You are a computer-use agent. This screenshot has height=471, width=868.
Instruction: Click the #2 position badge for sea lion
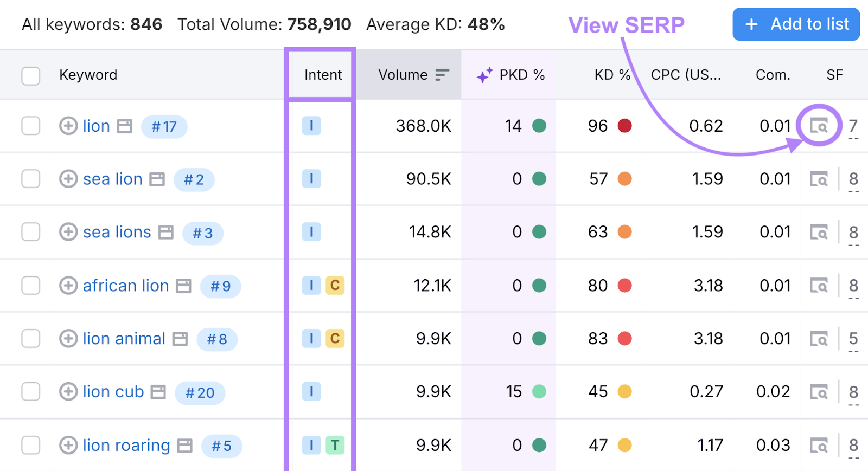(x=194, y=179)
